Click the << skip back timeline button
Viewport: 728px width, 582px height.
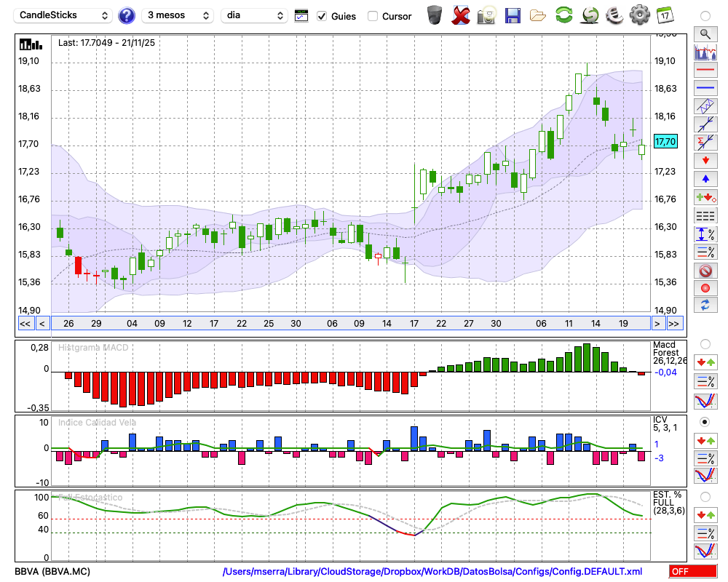pyautogui.click(x=25, y=324)
